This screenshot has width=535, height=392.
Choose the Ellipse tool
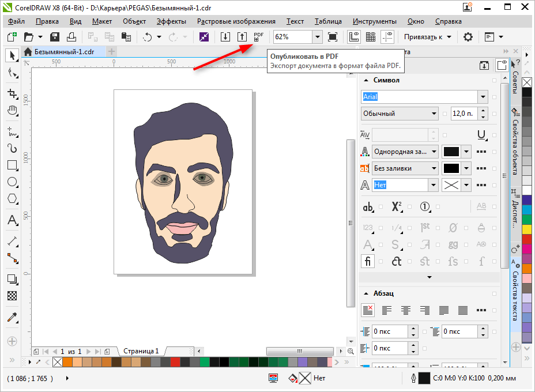[12, 182]
